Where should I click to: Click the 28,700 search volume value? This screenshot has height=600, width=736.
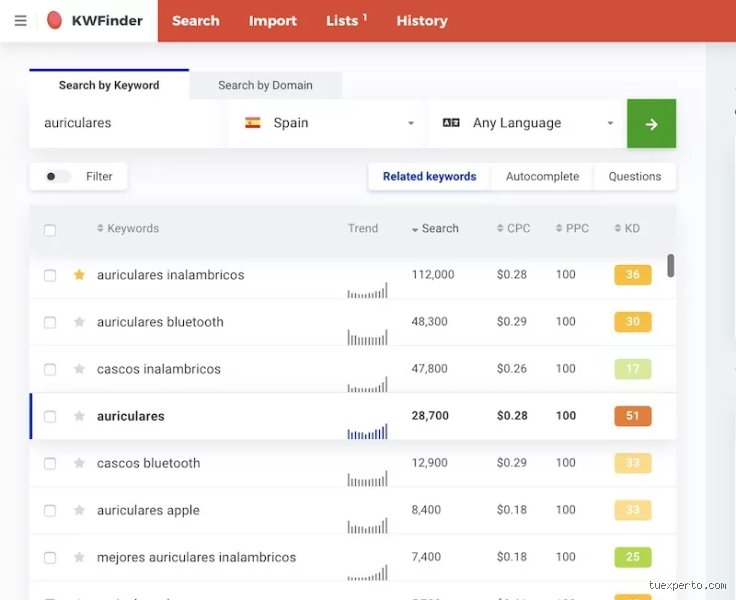pos(430,415)
